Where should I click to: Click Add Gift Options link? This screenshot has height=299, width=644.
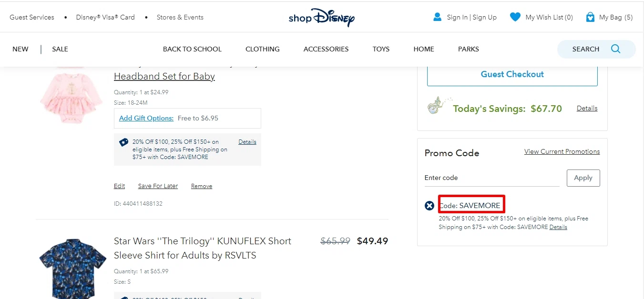coord(146,118)
